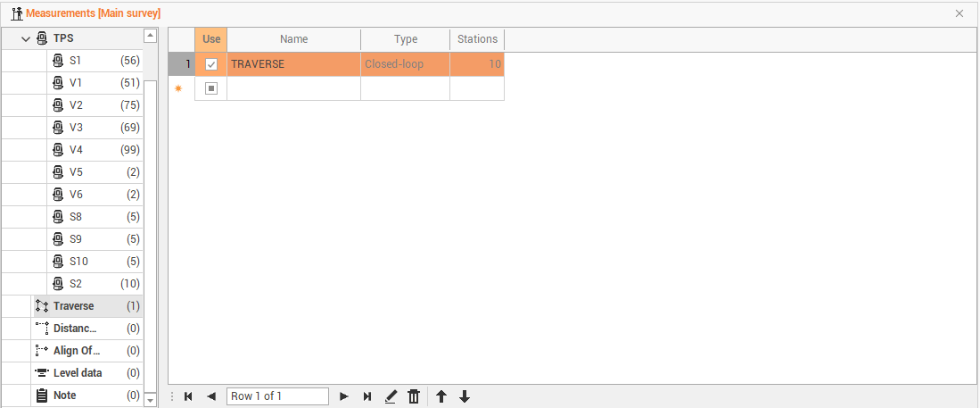The height and width of the screenshot is (408, 980).
Task: Uncheck Use checkbox for TRAVERSE row
Action: (x=211, y=64)
